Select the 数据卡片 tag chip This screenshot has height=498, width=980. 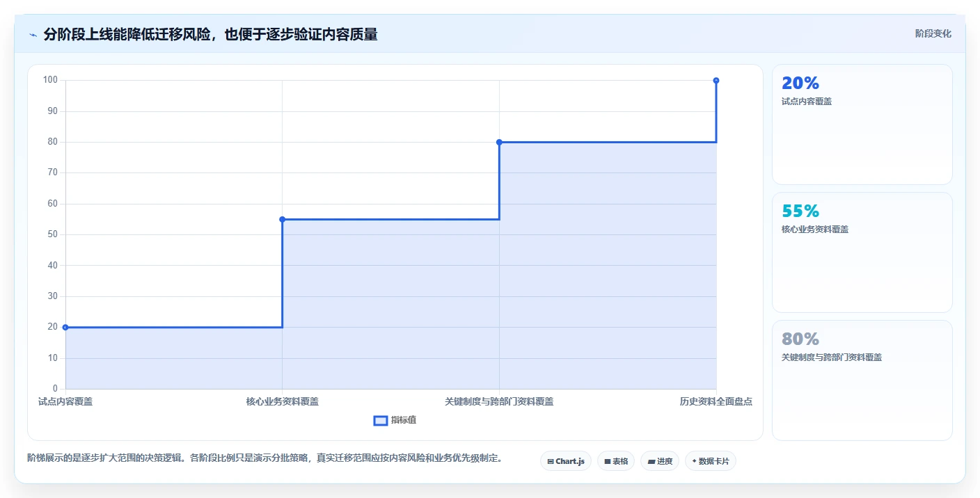click(710, 461)
